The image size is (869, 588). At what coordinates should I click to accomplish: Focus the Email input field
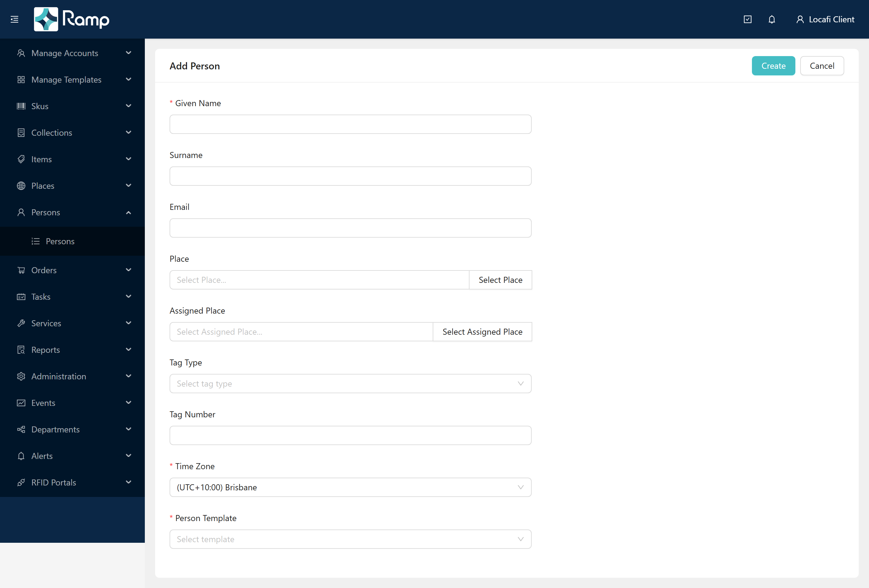(350, 228)
